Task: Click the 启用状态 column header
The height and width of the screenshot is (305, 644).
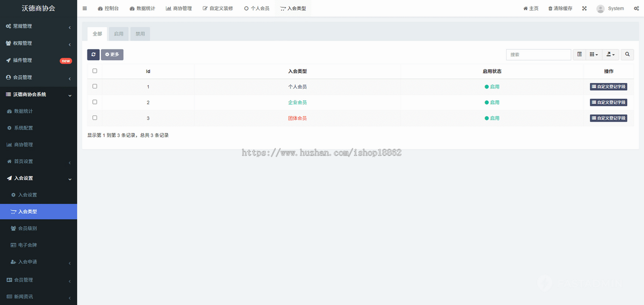Action: [x=492, y=71]
